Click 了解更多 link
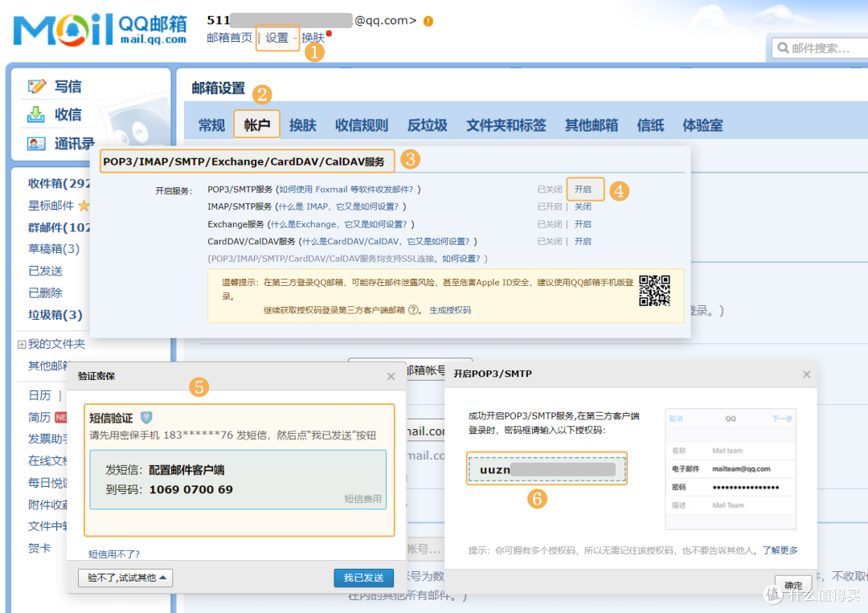The height and width of the screenshot is (613, 868). [x=780, y=550]
